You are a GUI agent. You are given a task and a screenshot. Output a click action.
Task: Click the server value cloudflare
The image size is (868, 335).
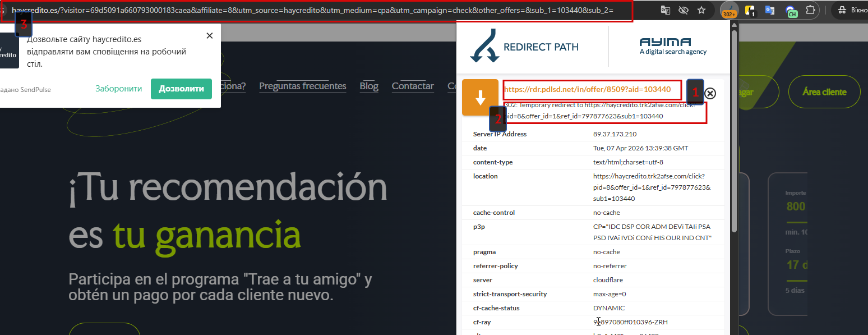608,280
